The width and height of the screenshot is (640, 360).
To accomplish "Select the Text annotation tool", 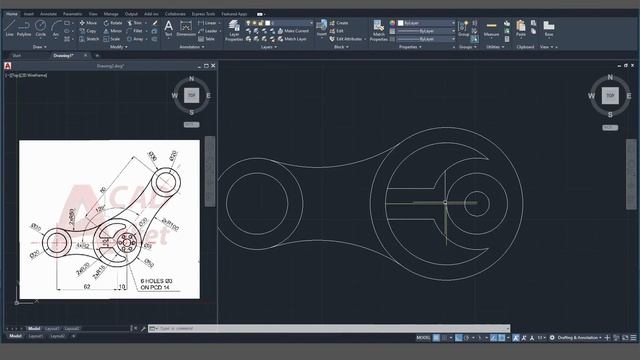I will coord(169,29).
